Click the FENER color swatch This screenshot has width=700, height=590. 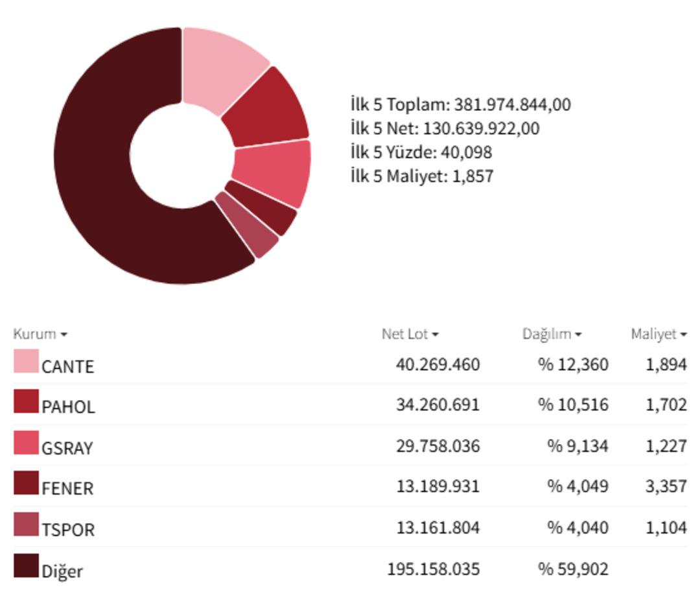26,483
